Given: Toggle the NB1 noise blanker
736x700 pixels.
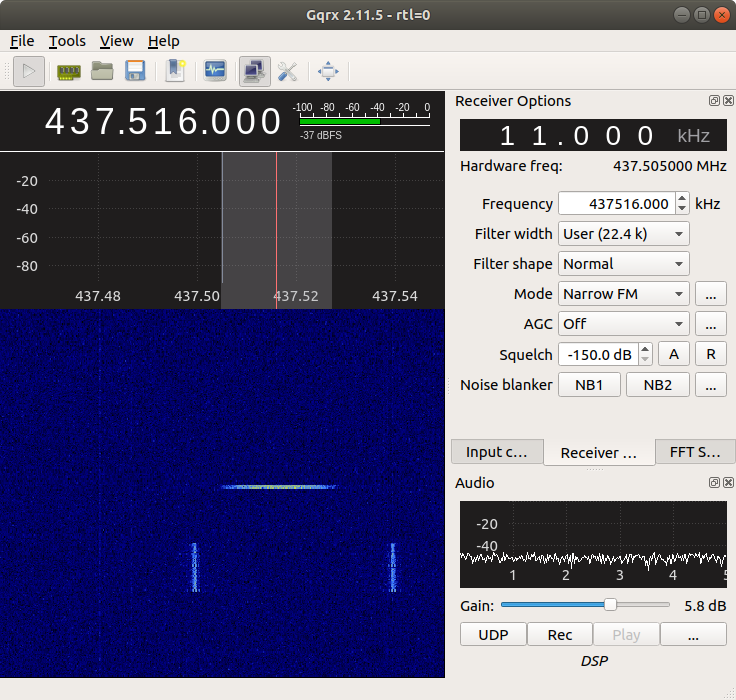Looking at the screenshot, I should coord(589,385).
